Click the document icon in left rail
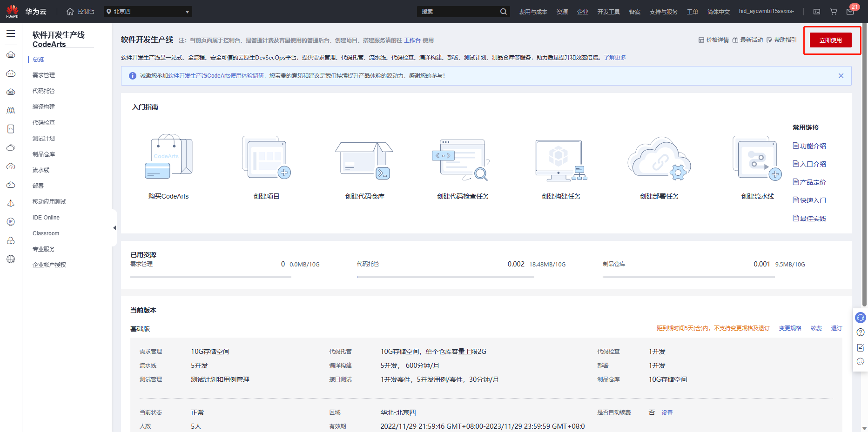 point(11,129)
